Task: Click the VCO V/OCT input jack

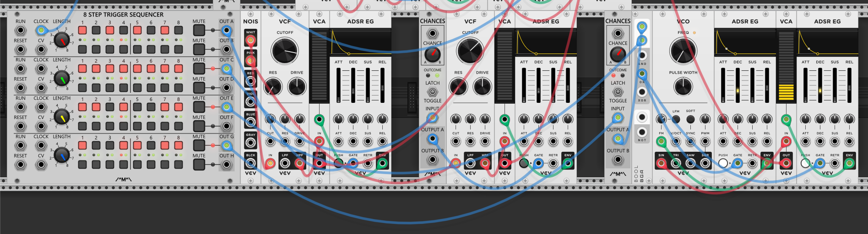Action: click(x=676, y=142)
